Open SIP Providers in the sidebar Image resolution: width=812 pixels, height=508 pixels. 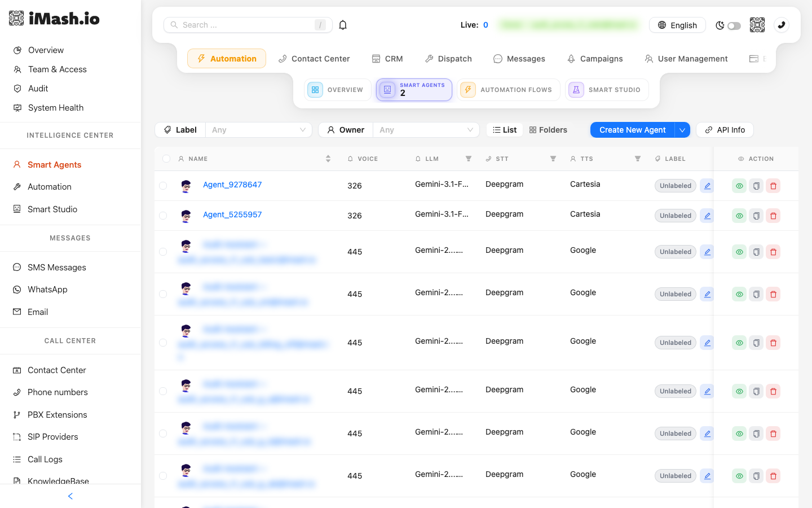(46, 437)
